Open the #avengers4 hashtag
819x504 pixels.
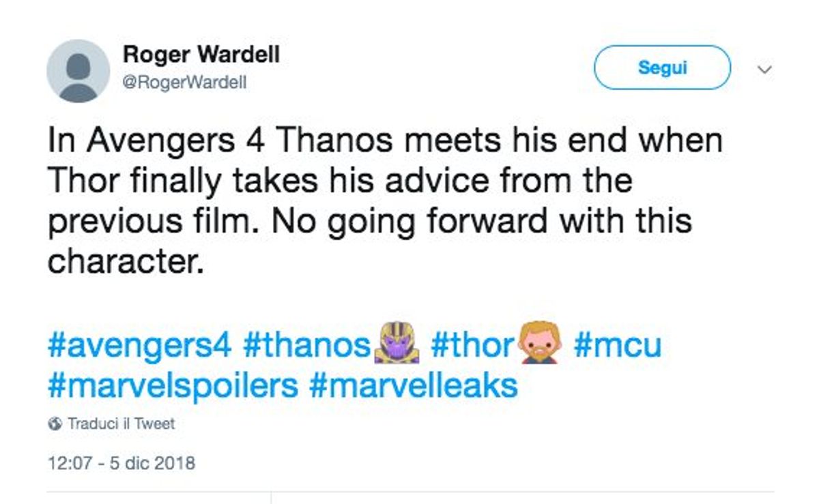140,346
